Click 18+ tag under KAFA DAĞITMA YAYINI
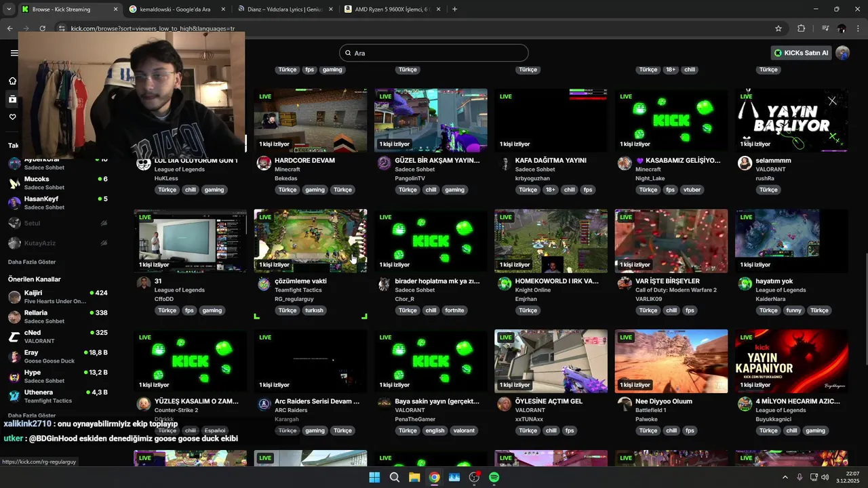868x488 pixels. [551, 190]
